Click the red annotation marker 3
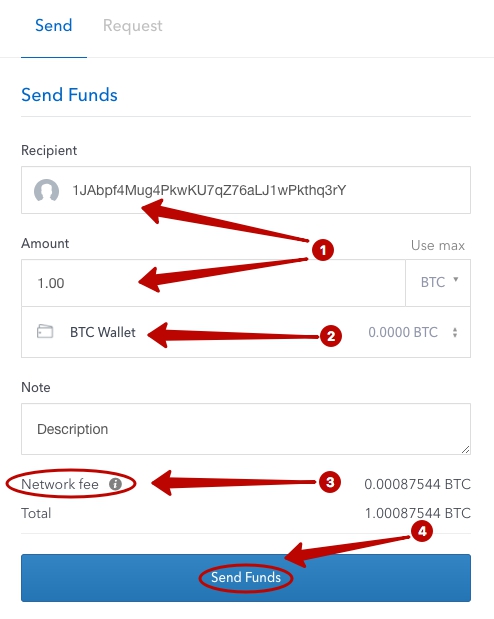 (x=330, y=482)
